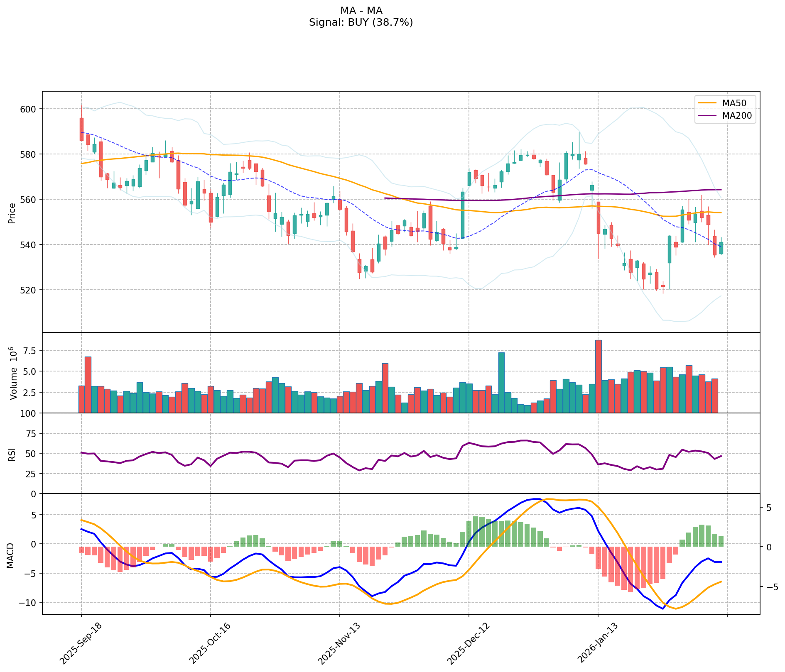The width and height of the screenshot is (785, 672).
Task: Click the 'Signal: BUY (38.7%)' subtitle
Action: point(361,22)
